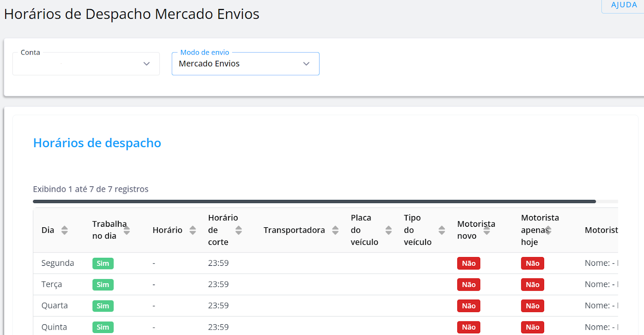The image size is (644, 335).
Task: Select the Quinta day cell
Action: tap(54, 327)
